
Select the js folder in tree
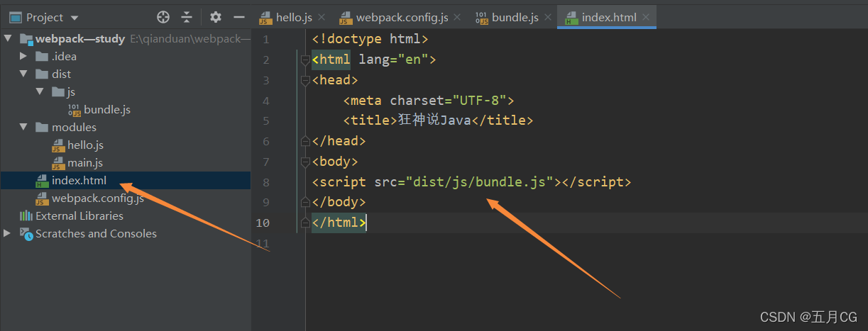click(x=71, y=91)
